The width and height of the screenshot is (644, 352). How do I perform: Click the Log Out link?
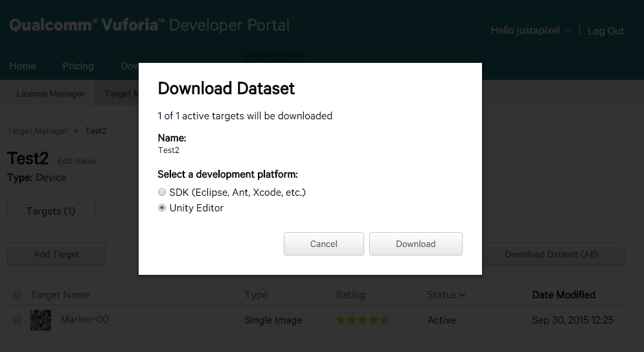(x=605, y=31)
